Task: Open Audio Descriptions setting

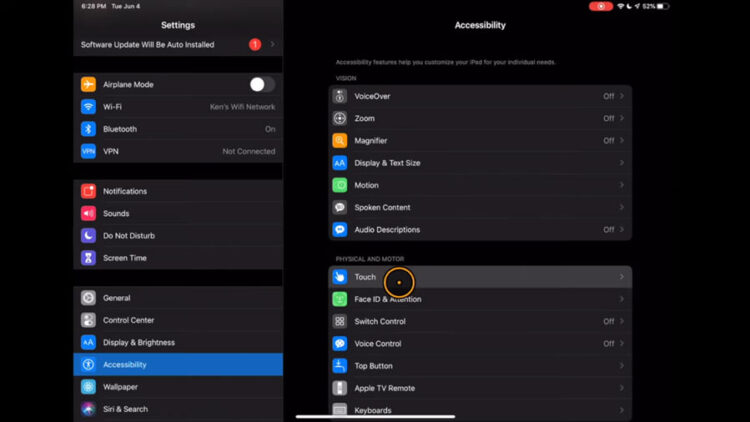Action: coord(480,230)
